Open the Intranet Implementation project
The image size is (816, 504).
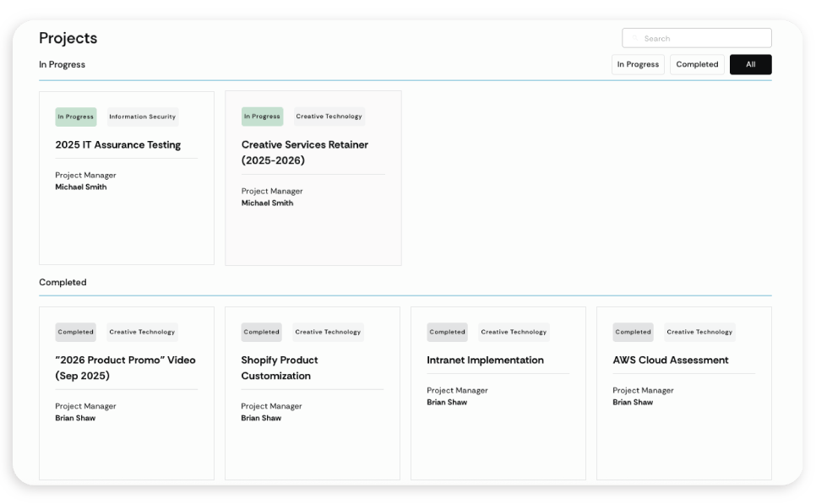(x=485, y=360)
